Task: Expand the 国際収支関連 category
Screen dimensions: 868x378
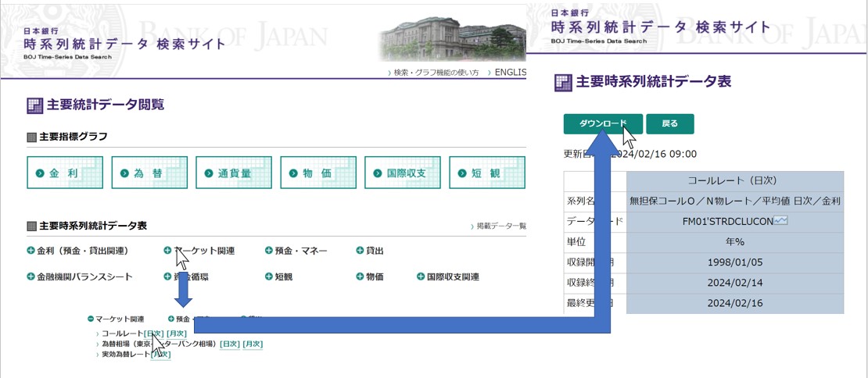Action: click(421, 276)
